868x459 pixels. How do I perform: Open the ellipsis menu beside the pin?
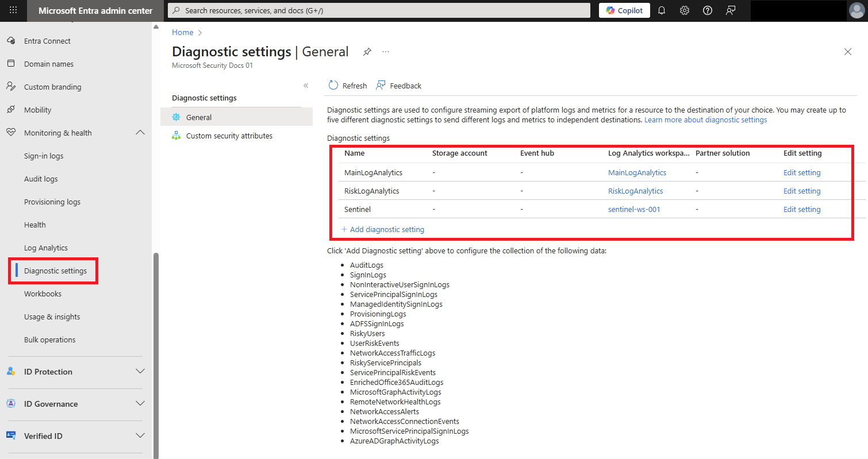click(x=386, y=52)
